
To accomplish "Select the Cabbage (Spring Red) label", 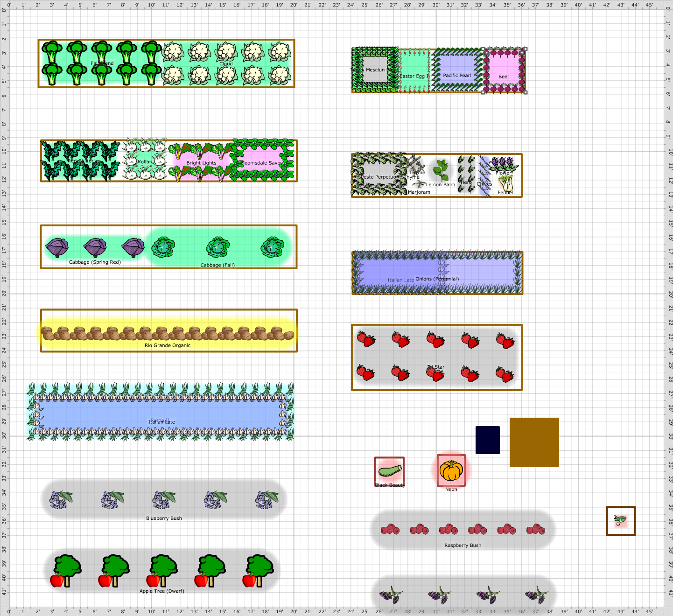I will point(95,262).
